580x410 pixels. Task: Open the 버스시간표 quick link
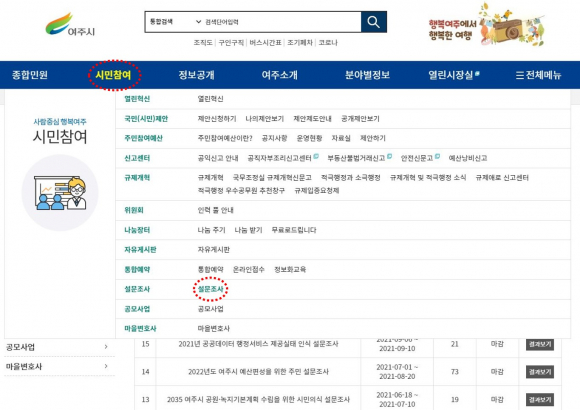[x=265, y=43]
